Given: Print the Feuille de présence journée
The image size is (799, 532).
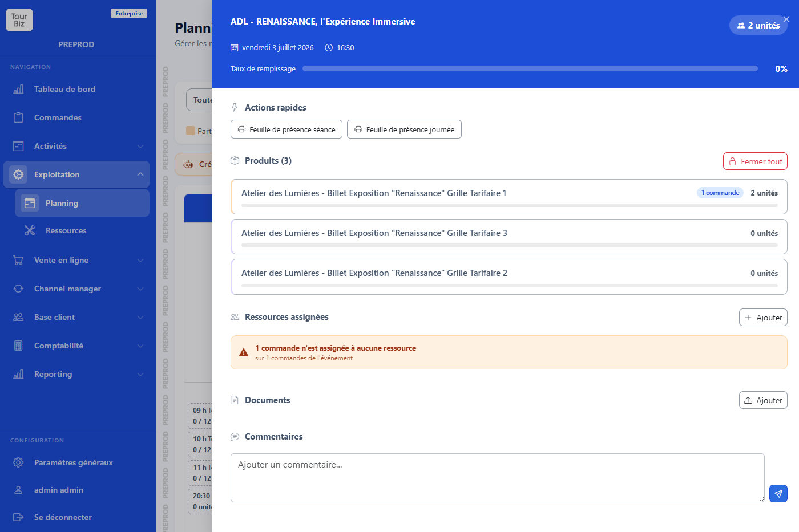Looking at the screenshot, I should (404, 129).
